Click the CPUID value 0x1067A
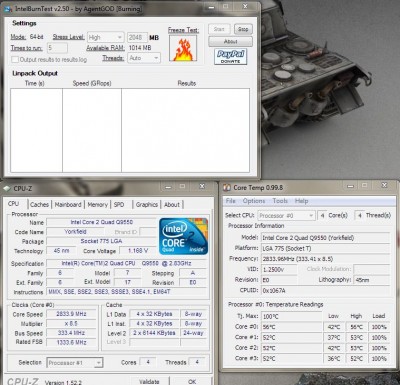400x385 pixels. [x=325, y=291]
